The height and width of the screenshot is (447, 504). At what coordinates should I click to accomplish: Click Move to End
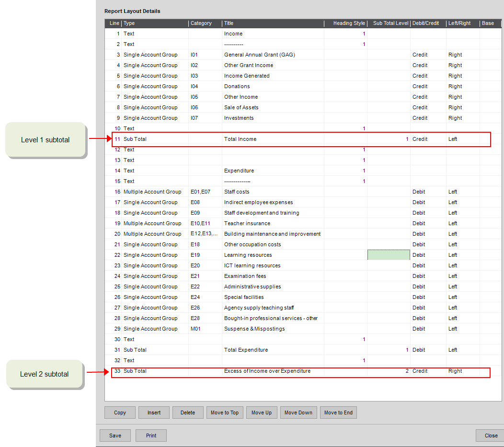(338, 412)
